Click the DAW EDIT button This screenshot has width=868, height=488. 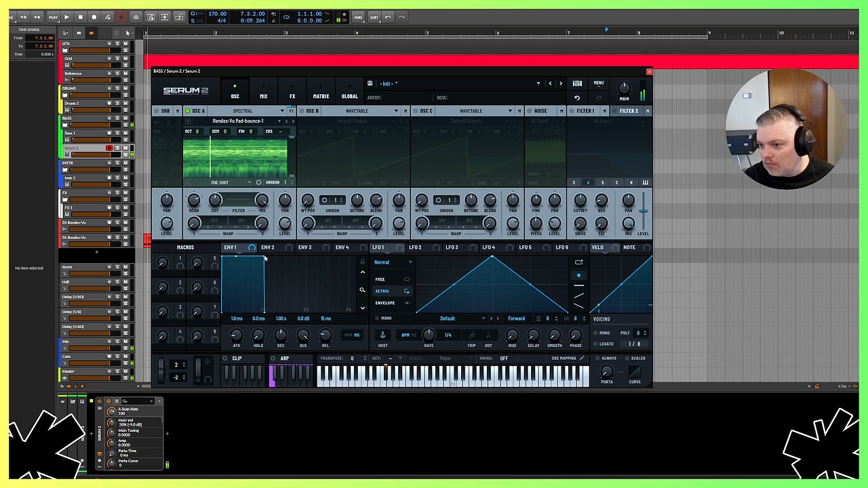click(374, 17)
